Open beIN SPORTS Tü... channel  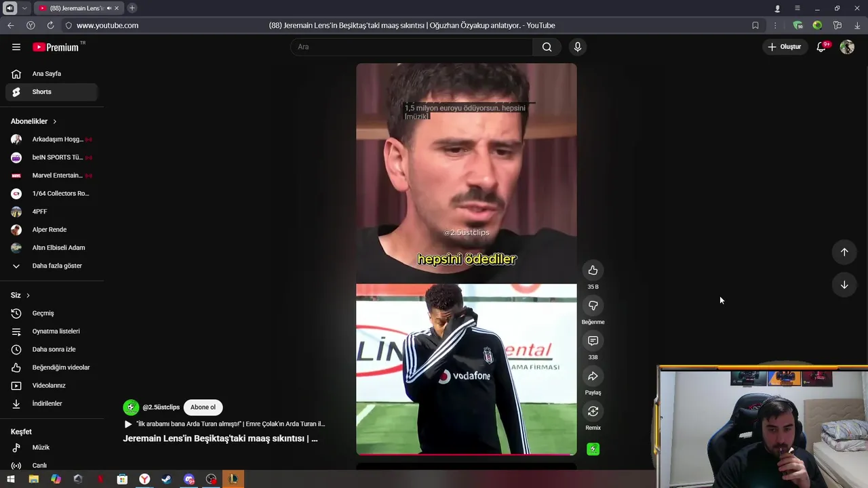(x=51, y=157)
